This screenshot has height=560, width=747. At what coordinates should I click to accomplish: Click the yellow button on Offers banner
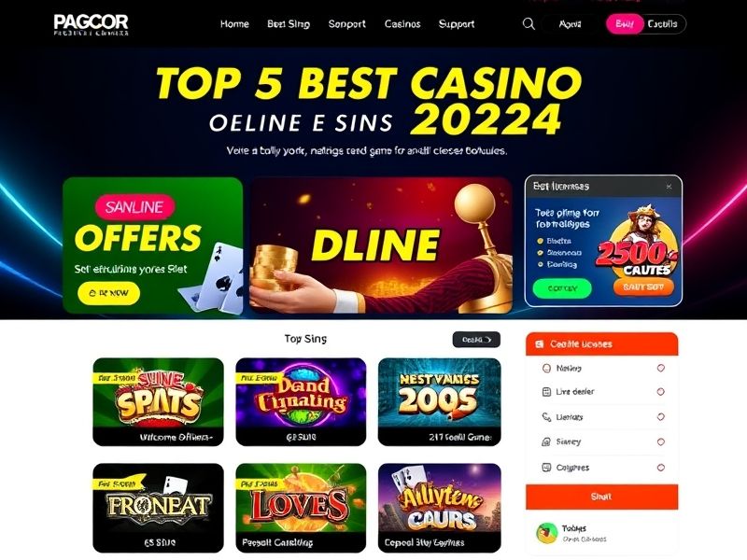tap(108, 293)
